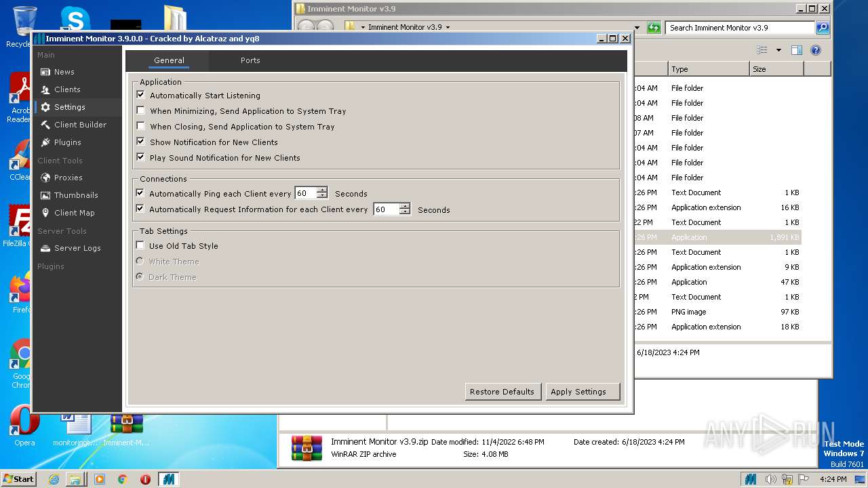Select the Settings gear icon in sidebar
The width and height of the screenshot is (868, 488).
(x=45, y=107)
